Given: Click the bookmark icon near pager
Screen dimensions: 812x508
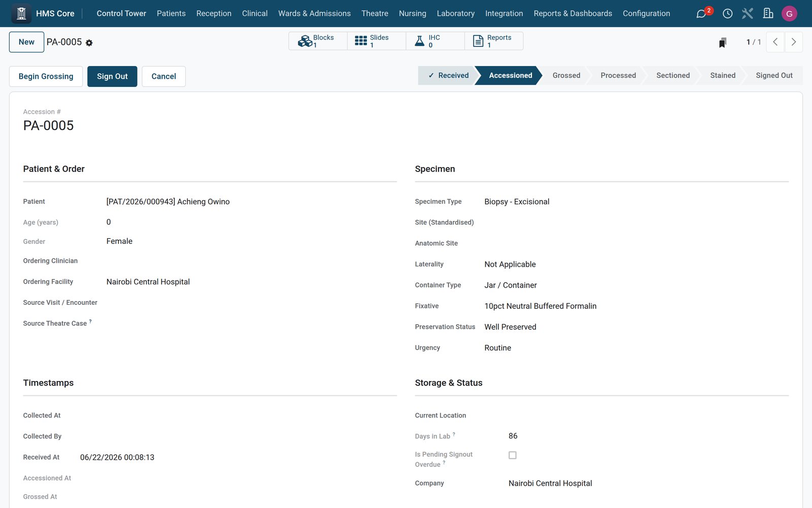Looking at the screenshot, I should pyautogui.click(x=723, y=43).
